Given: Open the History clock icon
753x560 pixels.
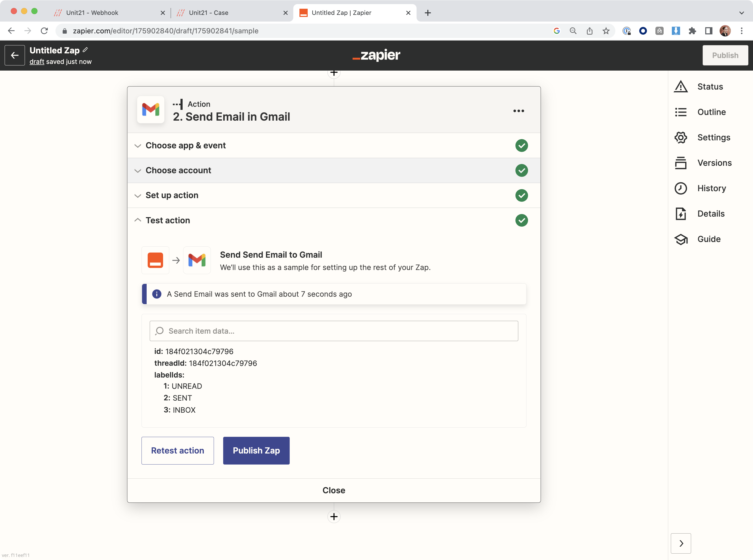Looking at the screenshot, I should (680, 188).
